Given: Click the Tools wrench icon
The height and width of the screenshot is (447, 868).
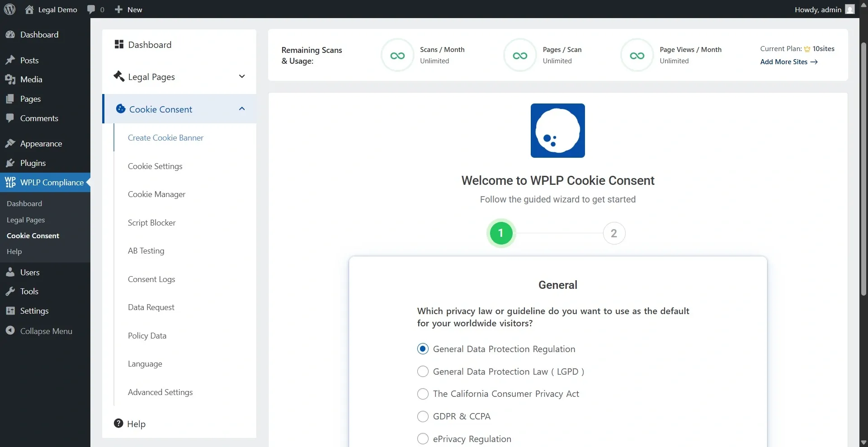Looking at the screenshot, I should click(x=10, y=292).
